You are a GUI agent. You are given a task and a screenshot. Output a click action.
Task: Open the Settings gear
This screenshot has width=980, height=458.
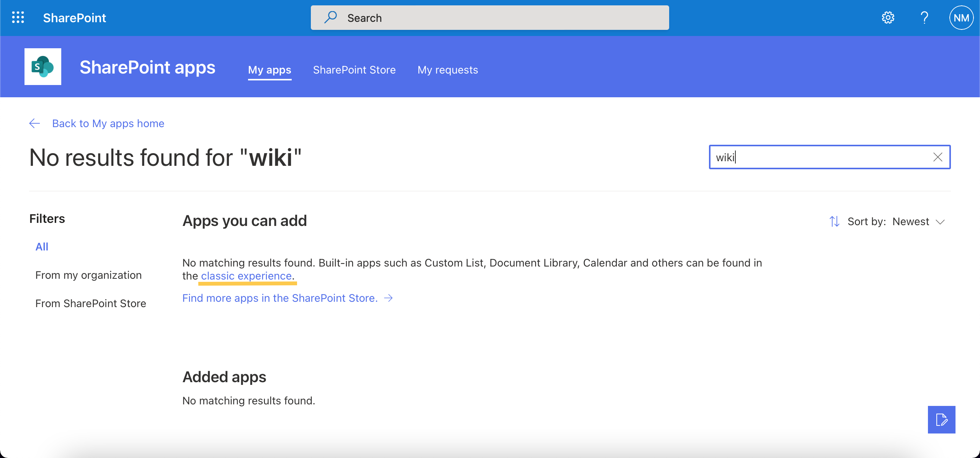(x=889, y=18)
